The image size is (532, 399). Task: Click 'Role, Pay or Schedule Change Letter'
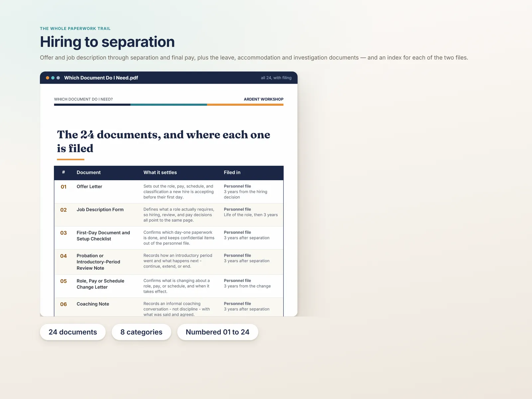(100, 284)
